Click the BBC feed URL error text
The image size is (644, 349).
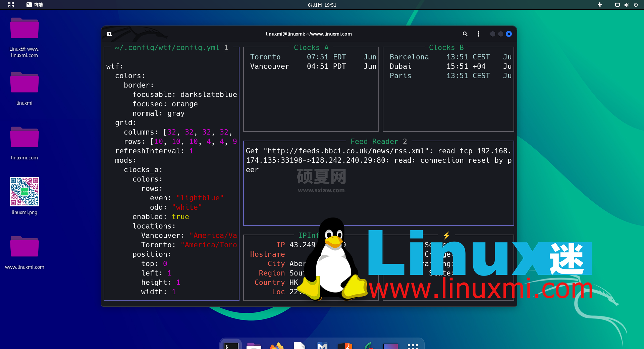tap(379, 160)
